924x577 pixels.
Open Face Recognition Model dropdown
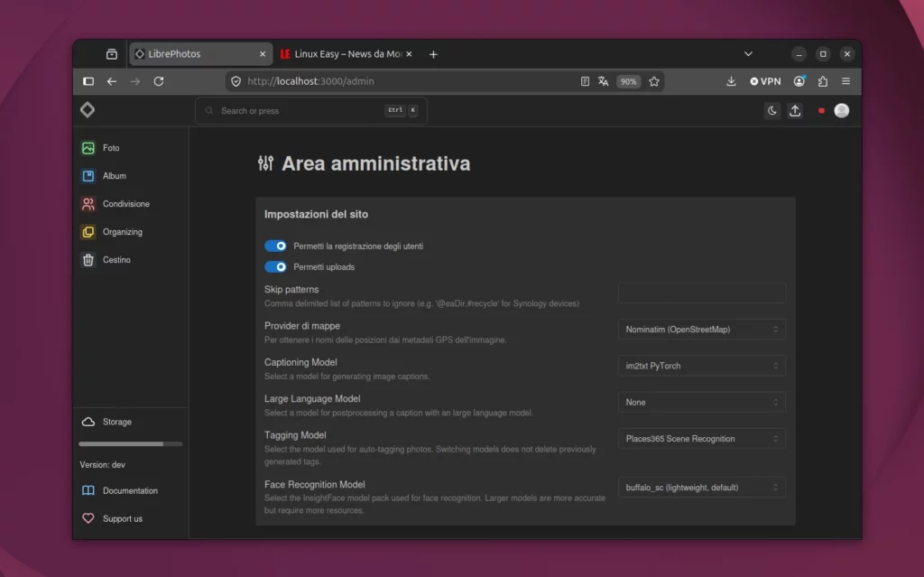click(702, 488)
